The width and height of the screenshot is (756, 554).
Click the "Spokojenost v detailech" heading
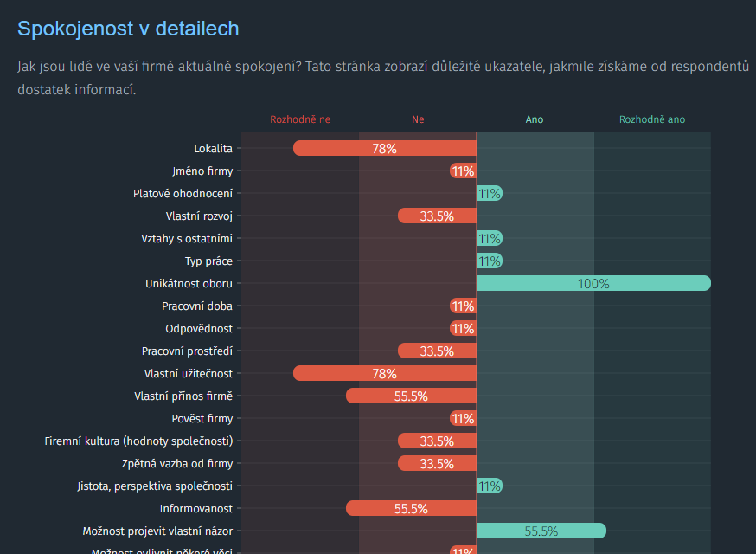[128, 29]
